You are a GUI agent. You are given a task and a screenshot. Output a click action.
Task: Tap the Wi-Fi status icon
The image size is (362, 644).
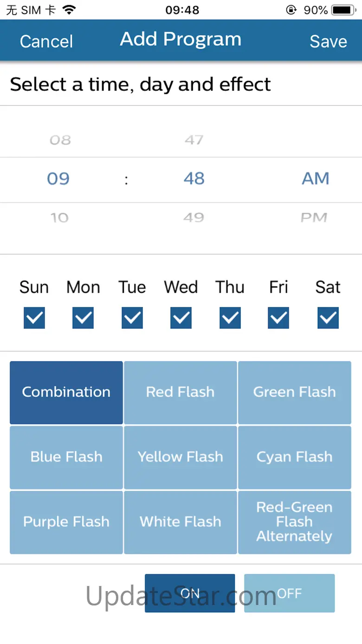[x=69, y=10]
